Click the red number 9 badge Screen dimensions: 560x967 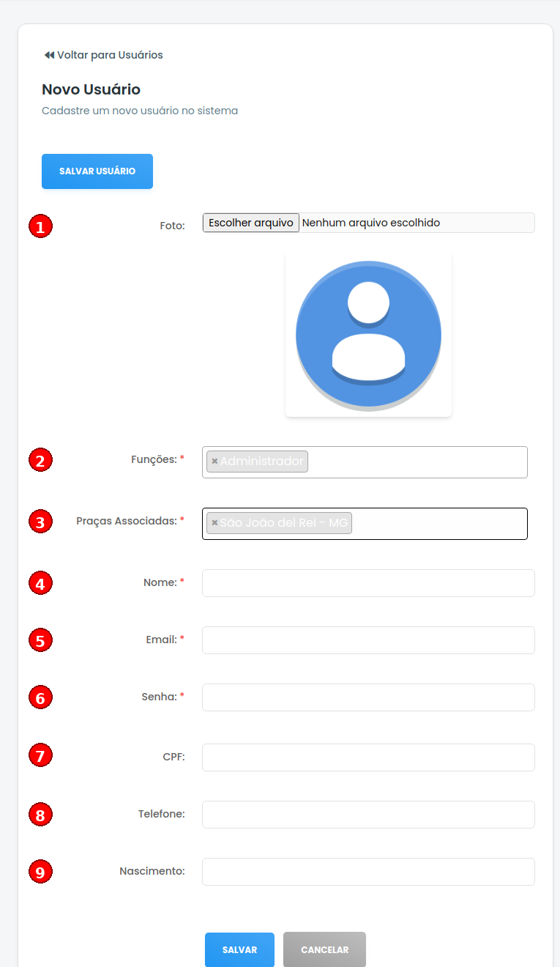tap(40, 872)
